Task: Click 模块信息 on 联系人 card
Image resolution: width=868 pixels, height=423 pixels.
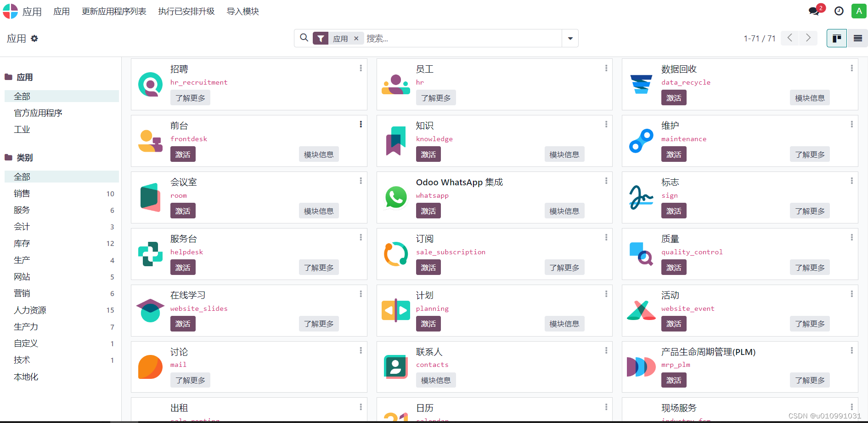Action: (x=436, y=380)
